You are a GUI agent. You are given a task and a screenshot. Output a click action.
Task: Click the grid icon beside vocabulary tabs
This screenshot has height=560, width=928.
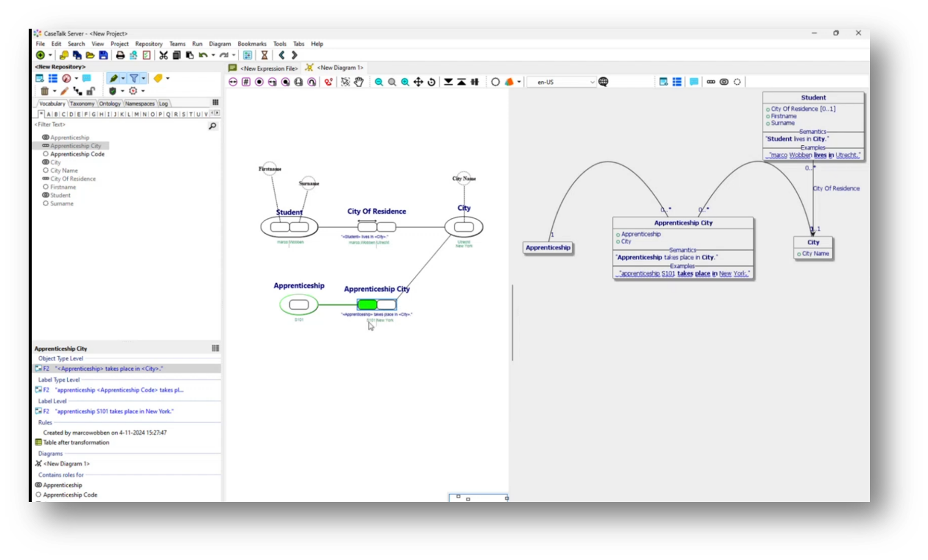215,102
